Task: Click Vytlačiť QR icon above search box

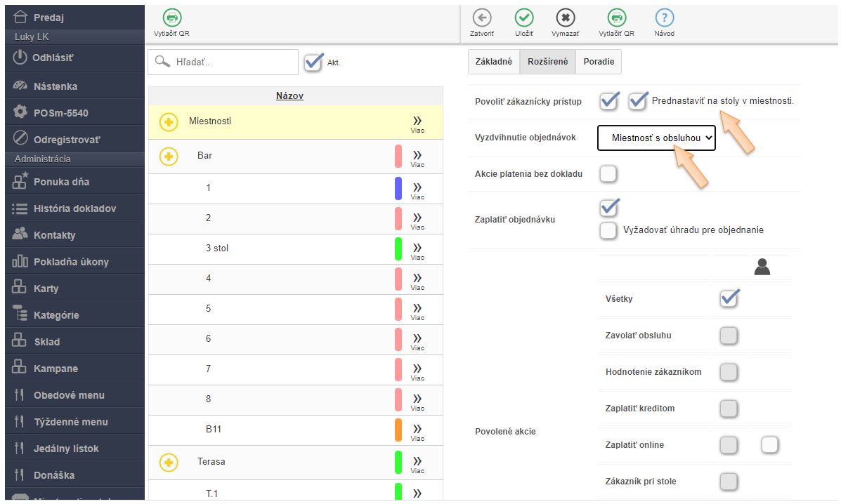Action: coord(171,19)
